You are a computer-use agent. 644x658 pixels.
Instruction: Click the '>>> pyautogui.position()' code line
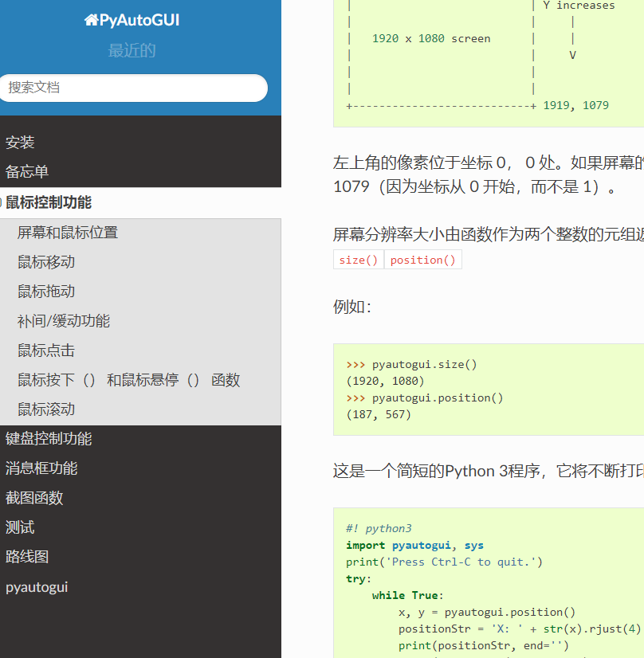(425, 398)
